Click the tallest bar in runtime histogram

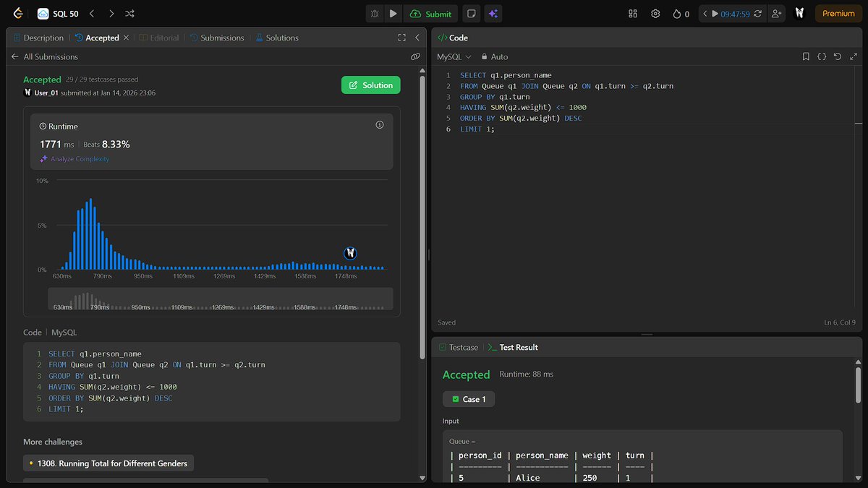90,234
